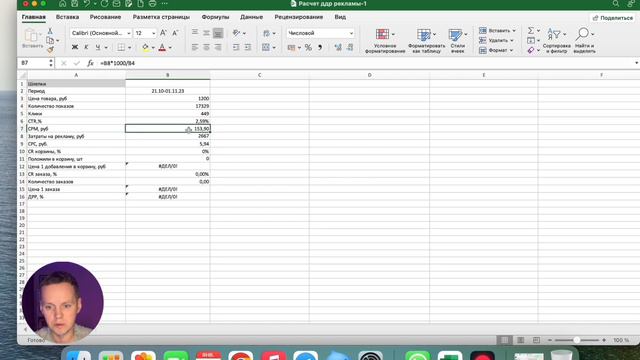The image size is (640, 360).
Task: Open Find & Select (Найти и выделить)
Action: point(584,41)
